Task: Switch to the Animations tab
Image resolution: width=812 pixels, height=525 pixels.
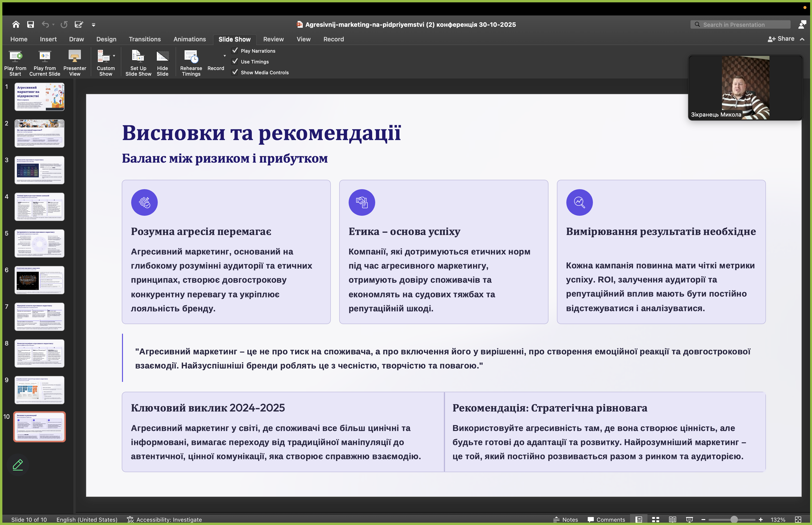Action: pos(190,39)
